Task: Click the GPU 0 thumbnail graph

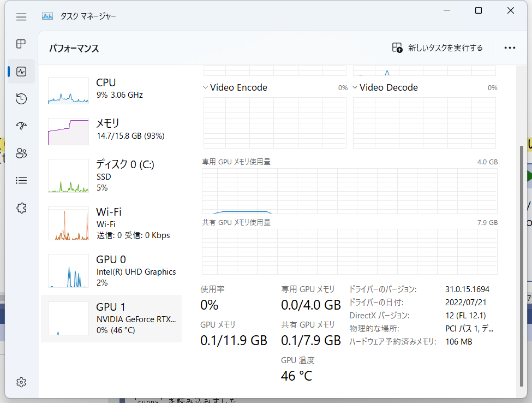Action: [x=68, y=271]
